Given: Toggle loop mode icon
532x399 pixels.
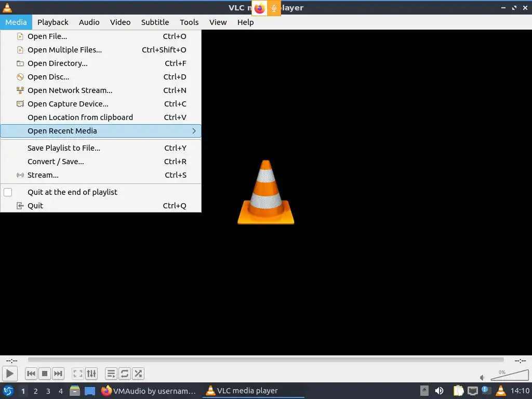Looking at the screenshot, I should pos(125,374).
